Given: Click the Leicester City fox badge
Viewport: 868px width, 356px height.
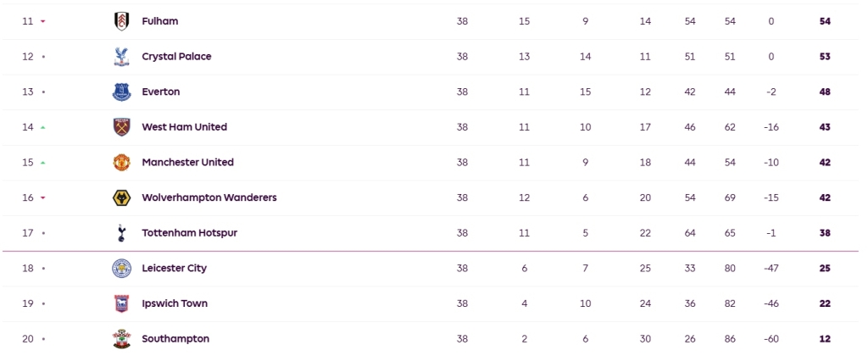Looking at the screenshot, I should (x=122, y=269).
